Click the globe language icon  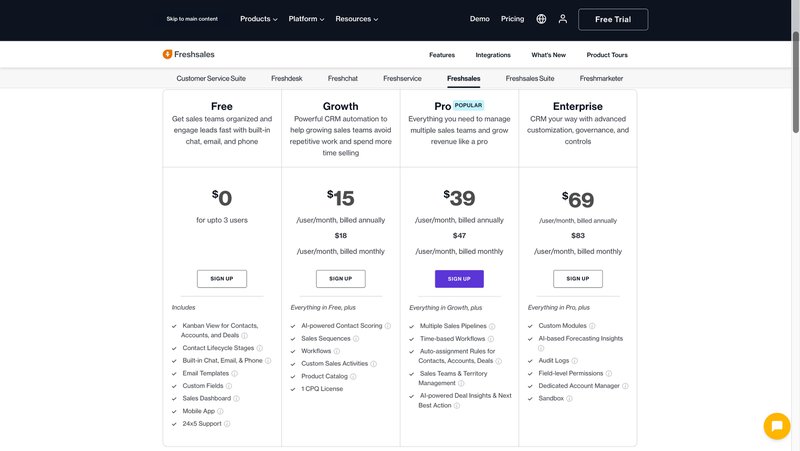[541, 19]
